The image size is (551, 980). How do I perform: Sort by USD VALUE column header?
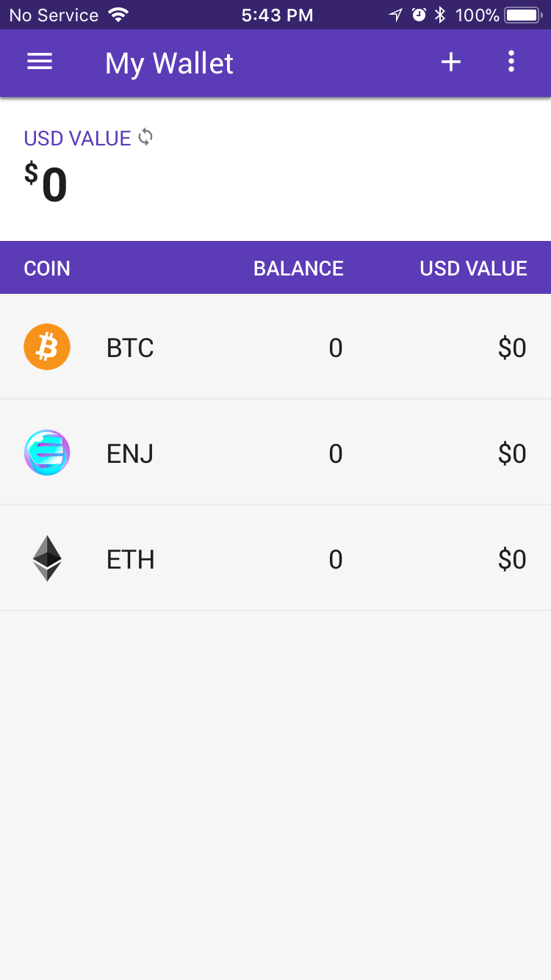[473, 268]
